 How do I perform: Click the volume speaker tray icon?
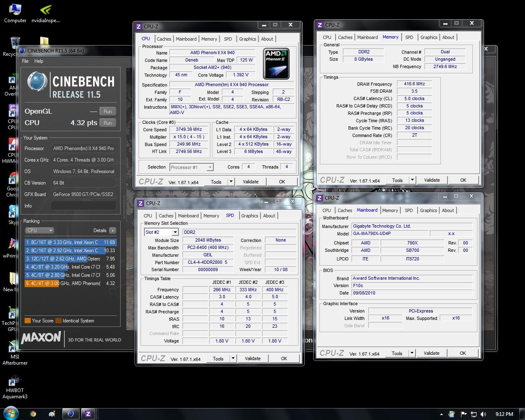tap(483, 414)
